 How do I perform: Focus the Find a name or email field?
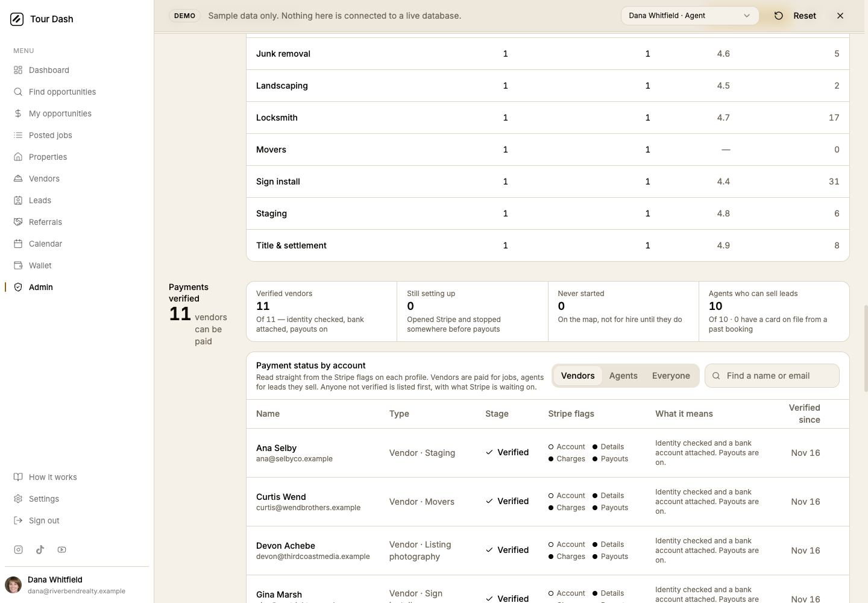tap(772, 376)
